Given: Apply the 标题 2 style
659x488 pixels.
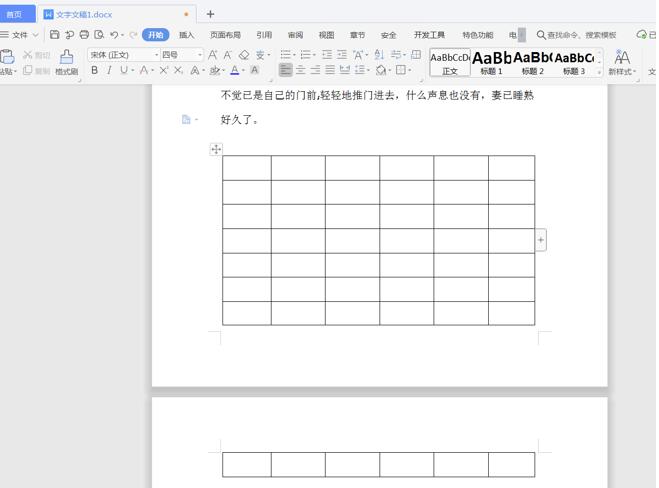Looking at the screenshot, I should pos(532,63).
